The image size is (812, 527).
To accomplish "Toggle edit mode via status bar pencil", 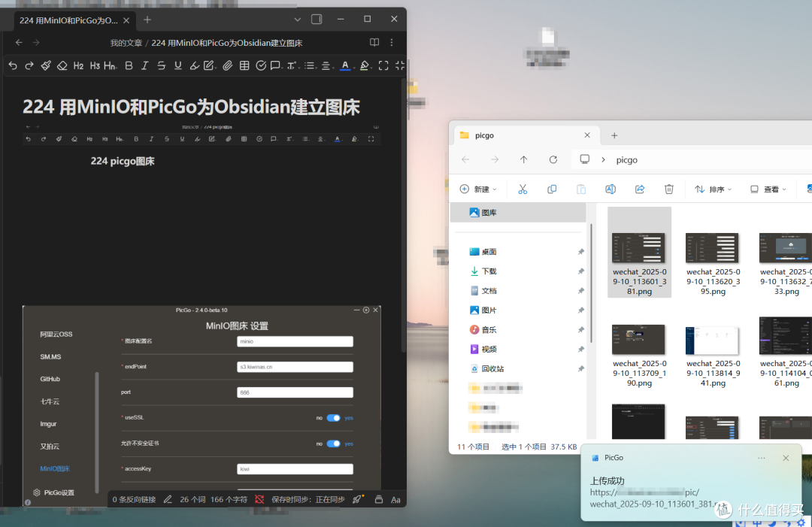I will coord(168,500).
